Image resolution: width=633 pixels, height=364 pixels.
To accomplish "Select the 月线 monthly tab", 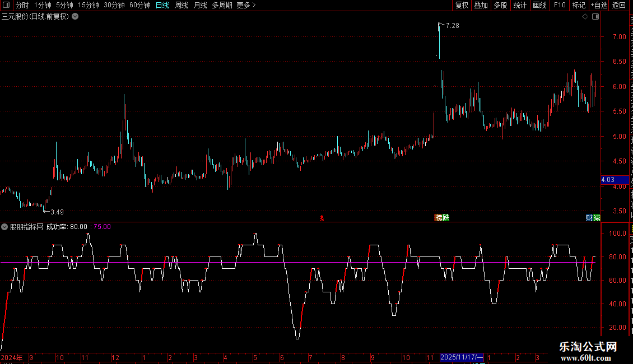I will pyautogui.click(x=200, y=5).
